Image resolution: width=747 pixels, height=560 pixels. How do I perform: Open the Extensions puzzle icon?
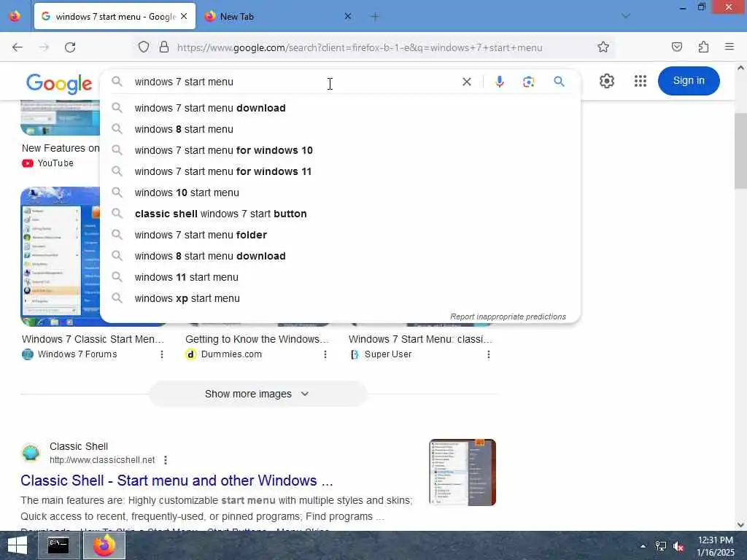703,47
